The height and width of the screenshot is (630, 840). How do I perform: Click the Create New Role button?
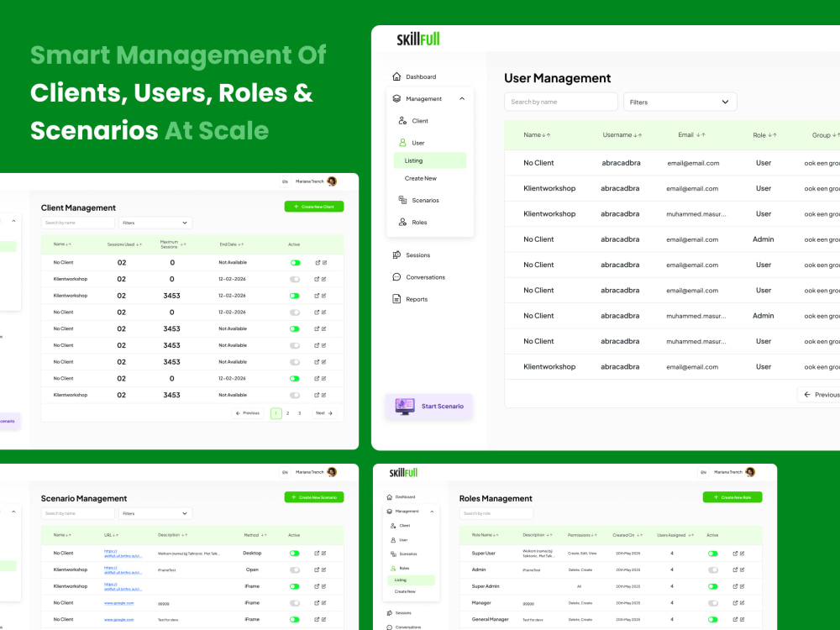tap(732, 497)
